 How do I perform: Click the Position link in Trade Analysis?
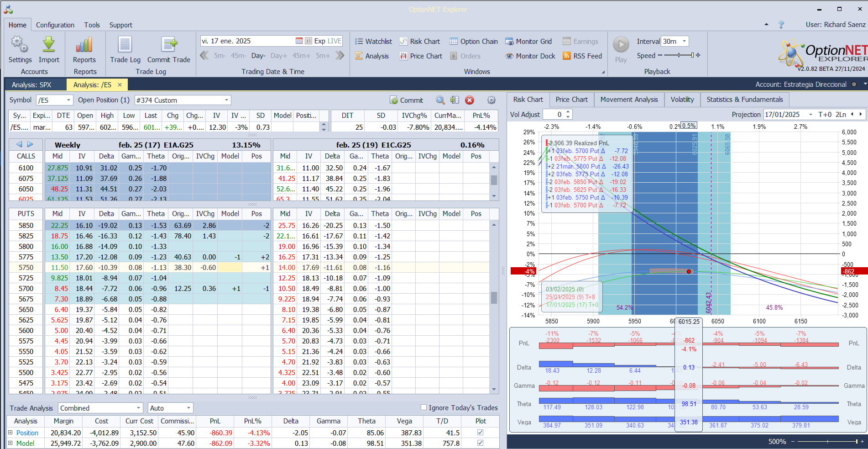[27, 433]
